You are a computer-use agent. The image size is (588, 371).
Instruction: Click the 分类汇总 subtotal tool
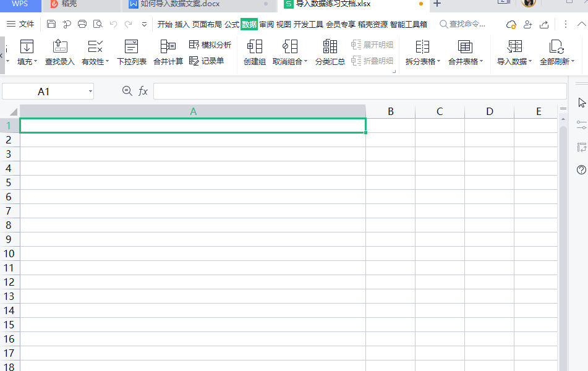[330, 53]
